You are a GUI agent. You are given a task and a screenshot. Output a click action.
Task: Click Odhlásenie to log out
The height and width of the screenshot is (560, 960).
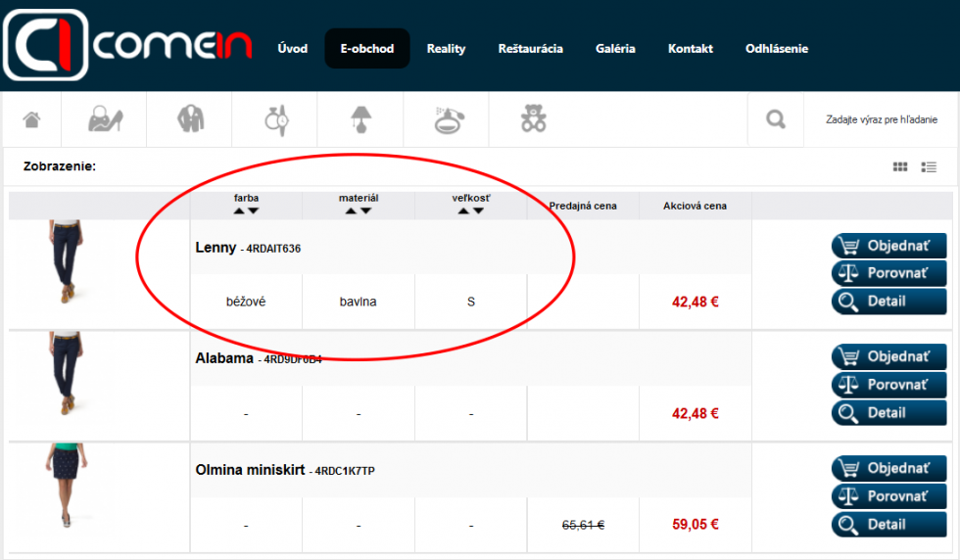click(x=776, y=48)
